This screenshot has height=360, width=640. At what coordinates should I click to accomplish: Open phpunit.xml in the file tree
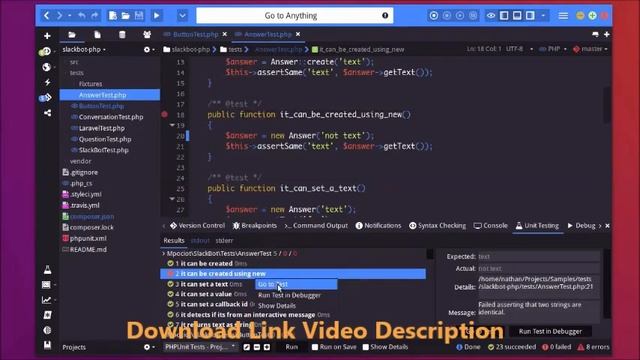[88, 238]
